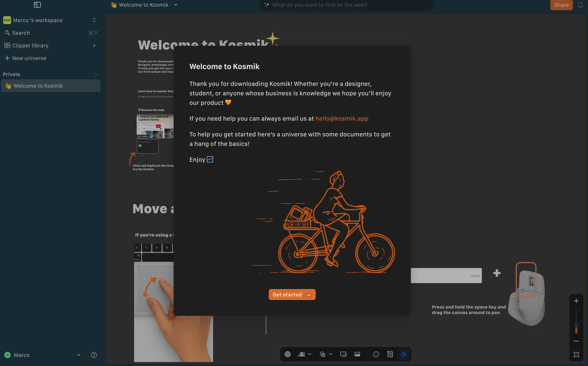Open Marco's workspace switcher
Image resolution: width=588 pixels, height=366 pixels.
tap(50, 20)
